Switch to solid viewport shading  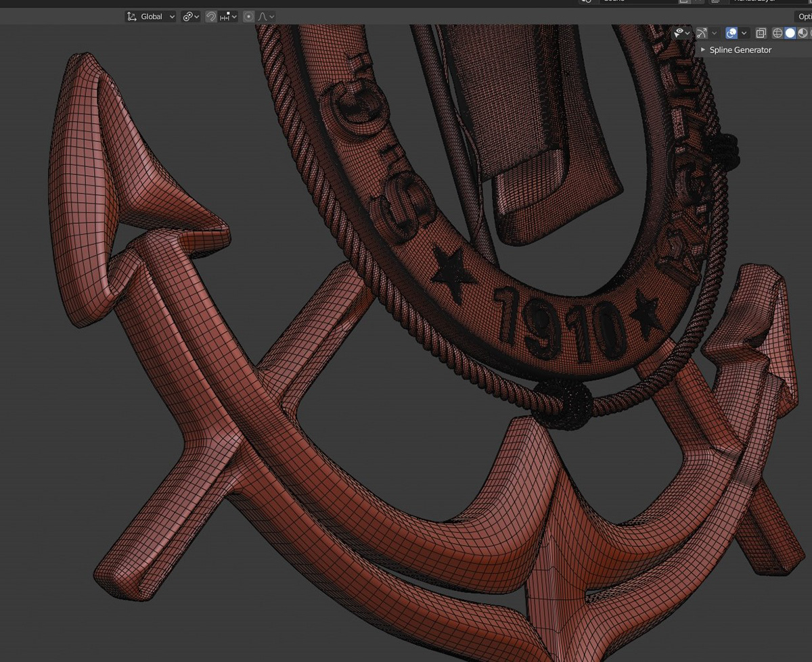click(x=790, y=32)
